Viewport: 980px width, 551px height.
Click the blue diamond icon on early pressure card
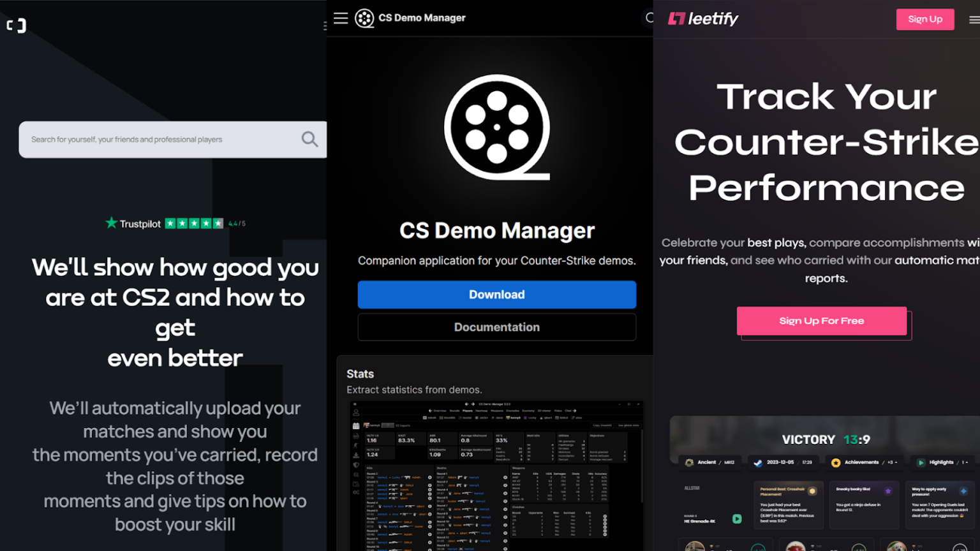(x=963, y=491)
